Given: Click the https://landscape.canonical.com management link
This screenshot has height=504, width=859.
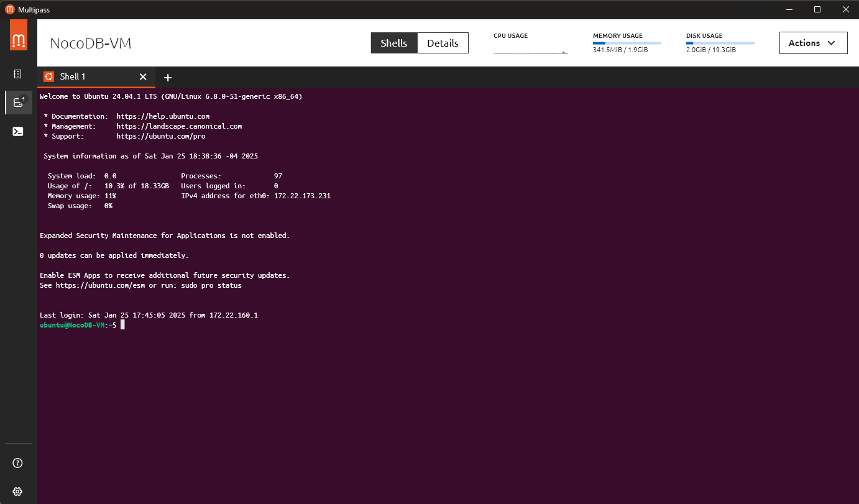Looking at the screenshot, I should tap(179, 126).
